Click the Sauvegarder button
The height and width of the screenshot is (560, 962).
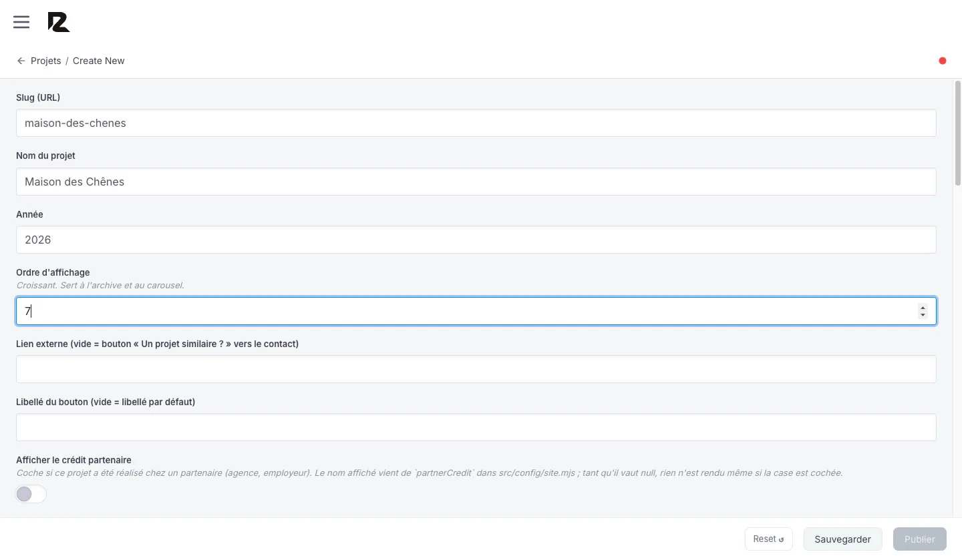click(x=842, y=539)
